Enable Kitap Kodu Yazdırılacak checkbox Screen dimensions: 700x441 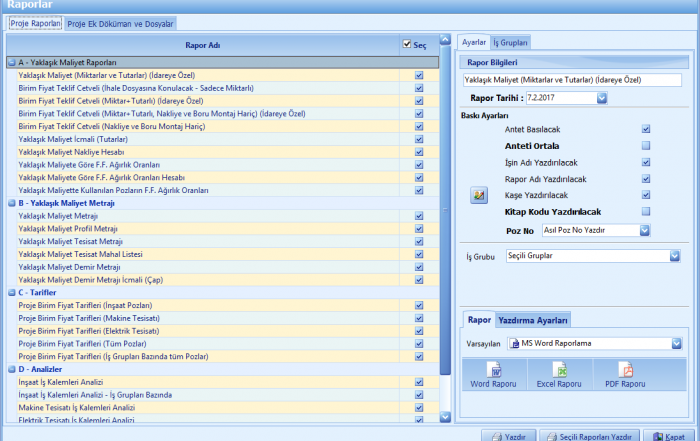pyautogui.click(x=646, y=212)
